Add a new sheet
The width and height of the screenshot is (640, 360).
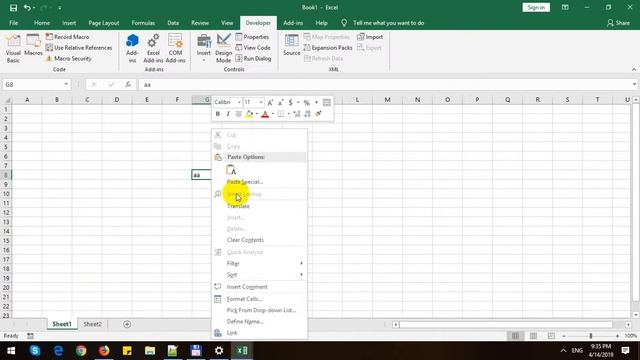coord(127,324)
